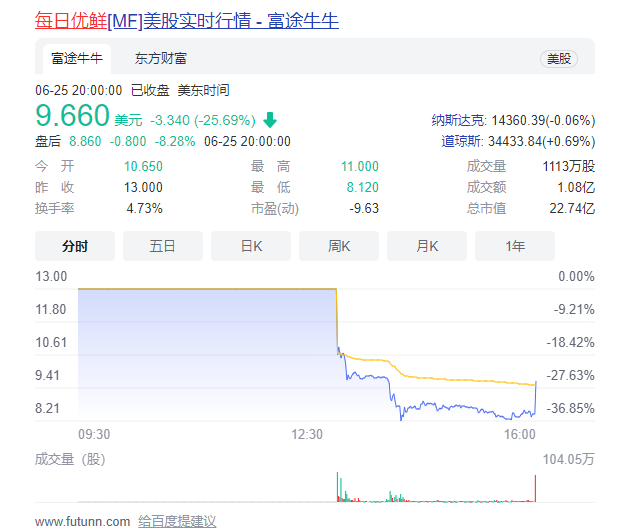The width and height of the screenshot is (622, 532).
Task: Select the 1年 chart tab
Action: click(x=515, y=246)
